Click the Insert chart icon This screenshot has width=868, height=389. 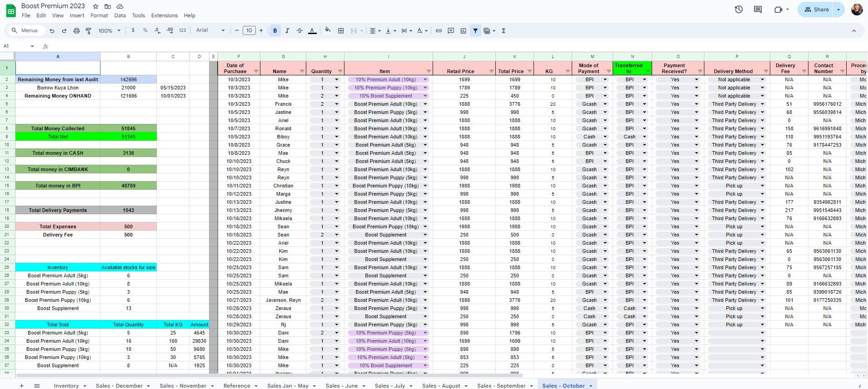pos(463,31)
